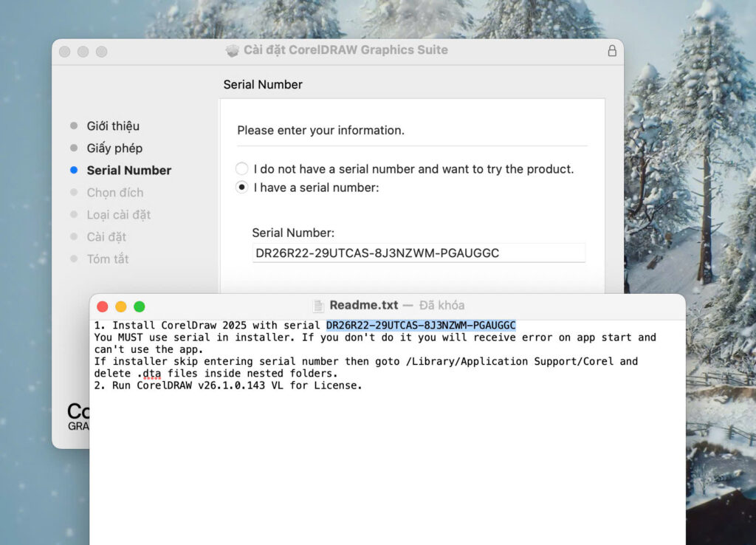Zoom Readme.txt window using the green button

point(140,306)
